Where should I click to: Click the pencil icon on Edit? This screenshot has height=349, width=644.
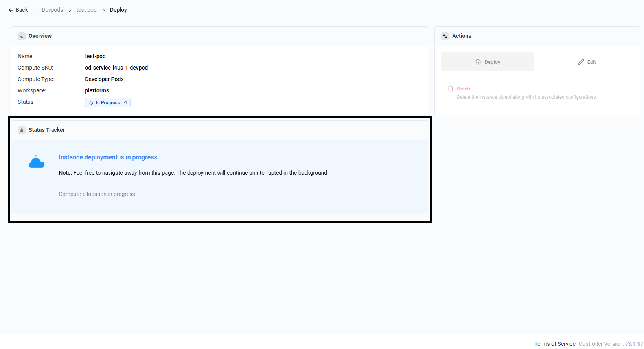pyautogui.click(x=581, y=62)
